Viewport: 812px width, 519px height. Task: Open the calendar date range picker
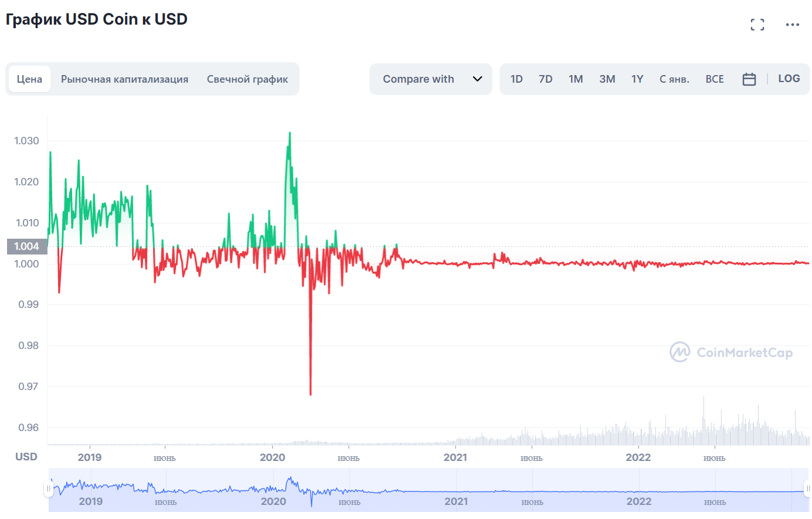click(749, 79)
